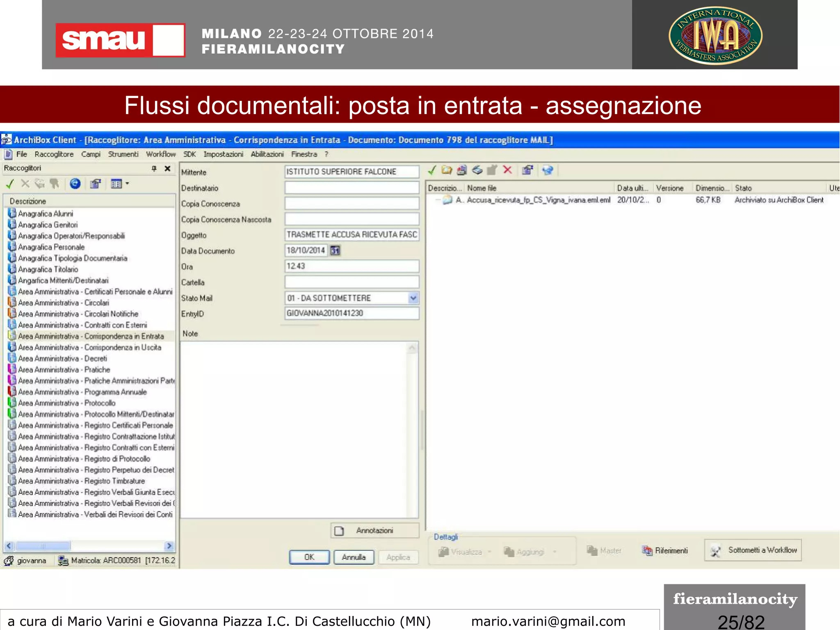Viewport: 840px width, 630px height.
Task: Open the Stato Mail dropdown
Action: [413, 298]
